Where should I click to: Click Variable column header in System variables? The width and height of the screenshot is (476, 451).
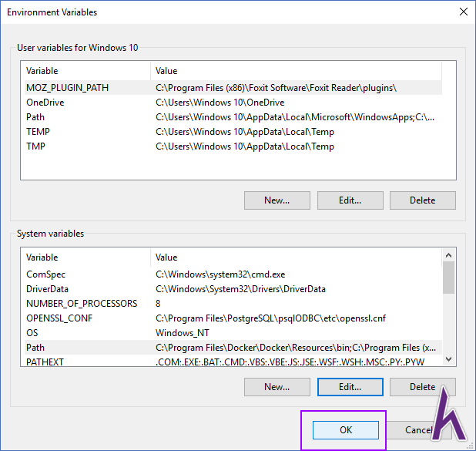[88, 257]
